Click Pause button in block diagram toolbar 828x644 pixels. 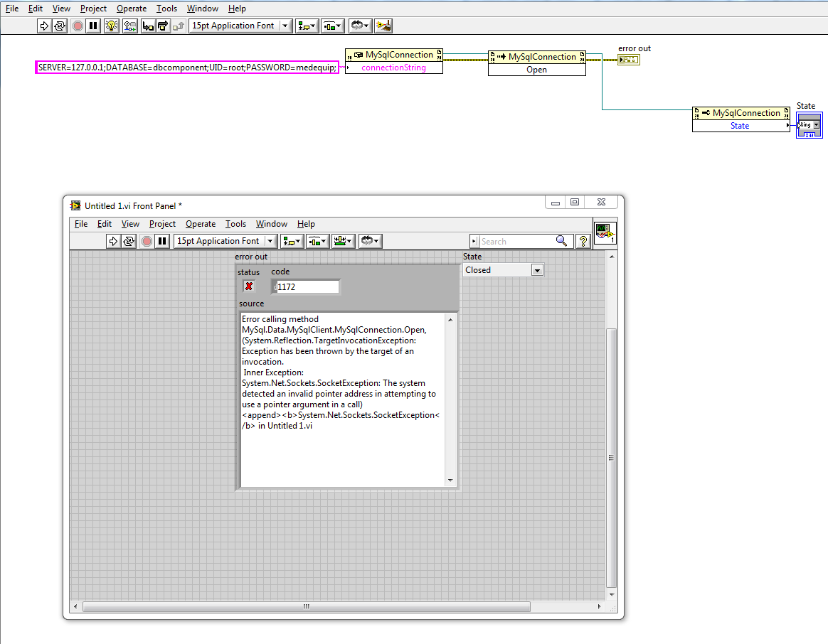pos(93,26)
